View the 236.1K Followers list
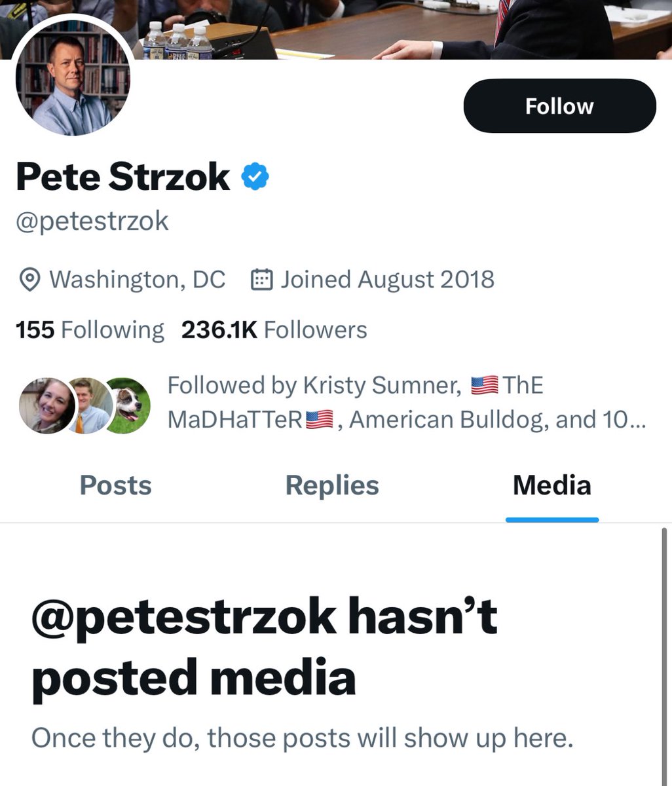 (x=274, y=329)
